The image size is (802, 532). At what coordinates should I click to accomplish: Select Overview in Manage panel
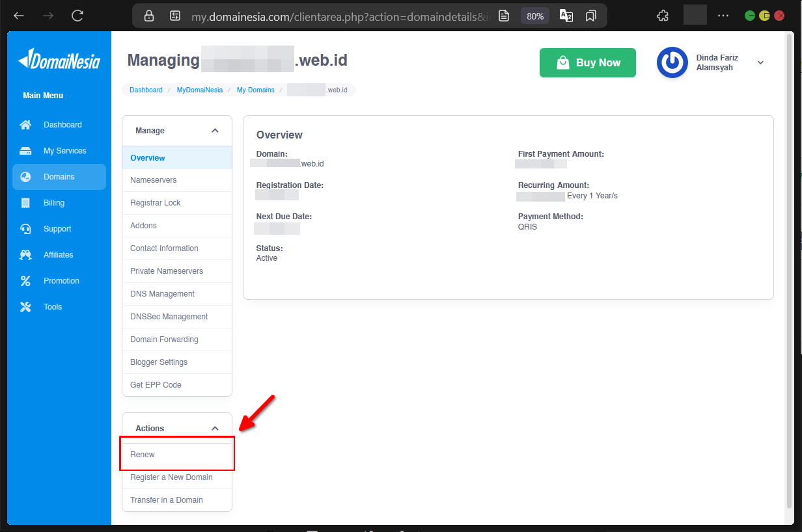click(177, 158)
